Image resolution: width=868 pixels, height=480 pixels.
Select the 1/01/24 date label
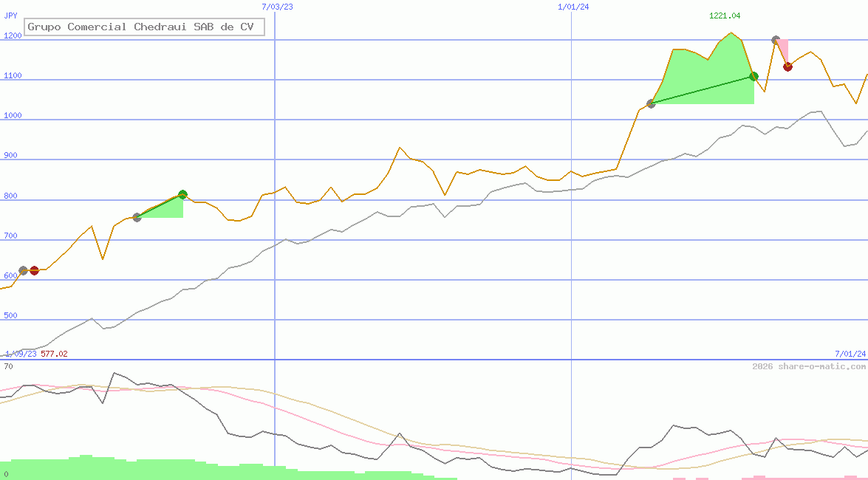coord(573,6)
